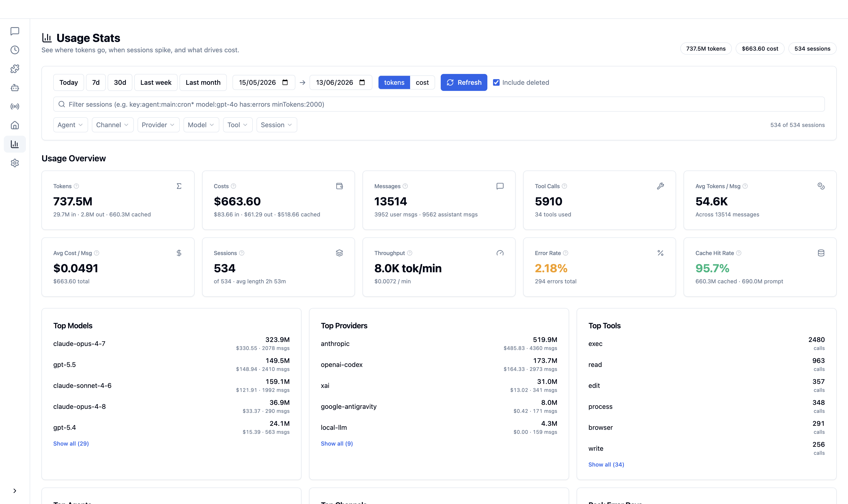Click the $663.60 cost summary pill
The width and height of the screenshot is (848, 504).
(x=760, y=49)
